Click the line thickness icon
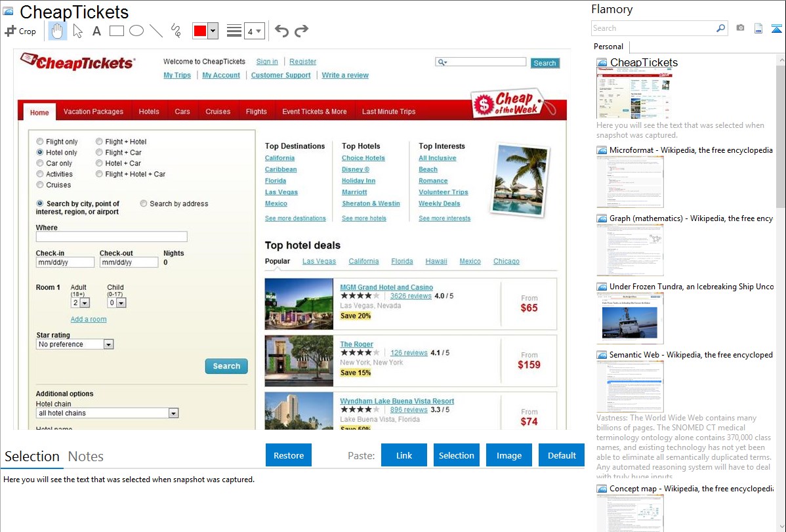Screen dimensions: 786x532 coord(234,31)
